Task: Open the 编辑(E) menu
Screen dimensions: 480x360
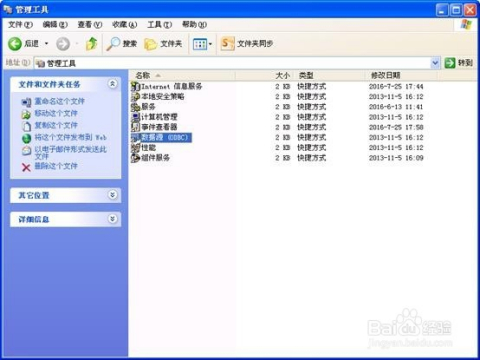Action: tap(55, 24)
